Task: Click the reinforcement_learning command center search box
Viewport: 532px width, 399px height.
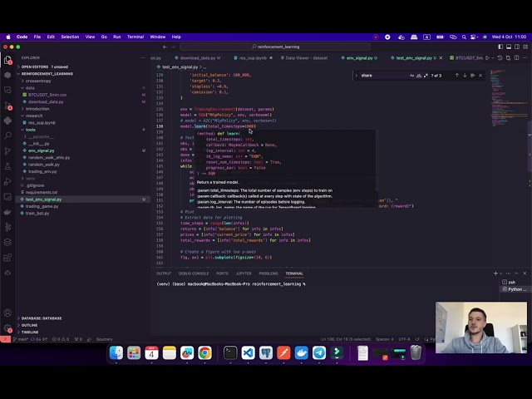Action: (275, 47)
